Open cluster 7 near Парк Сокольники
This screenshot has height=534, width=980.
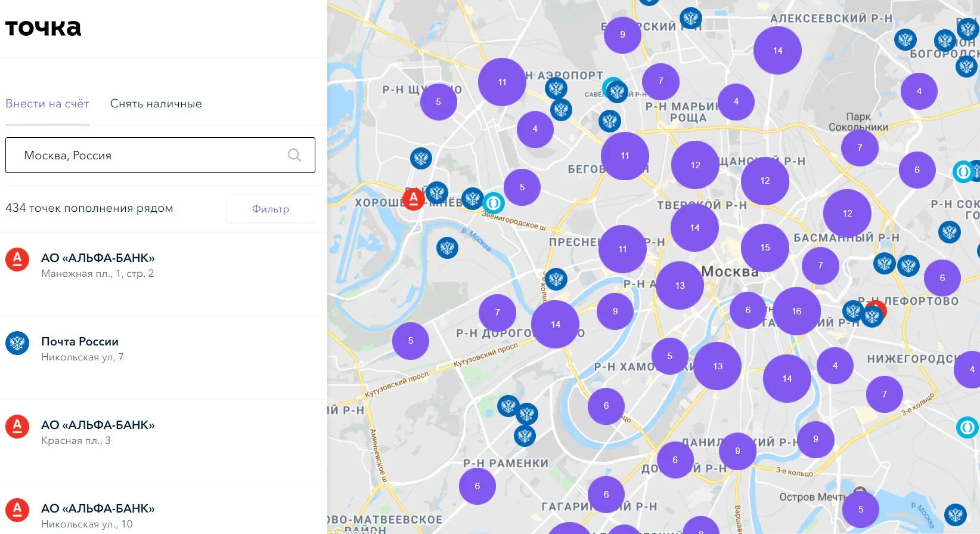click(x=860, y=147)
